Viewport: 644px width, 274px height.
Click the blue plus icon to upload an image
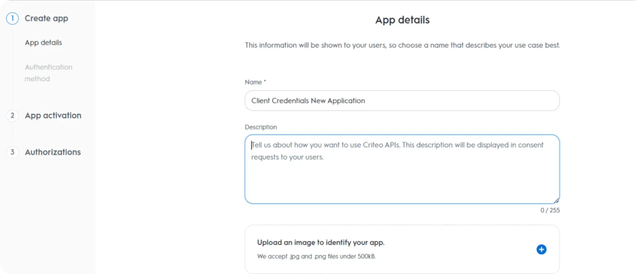pos(541,249)
